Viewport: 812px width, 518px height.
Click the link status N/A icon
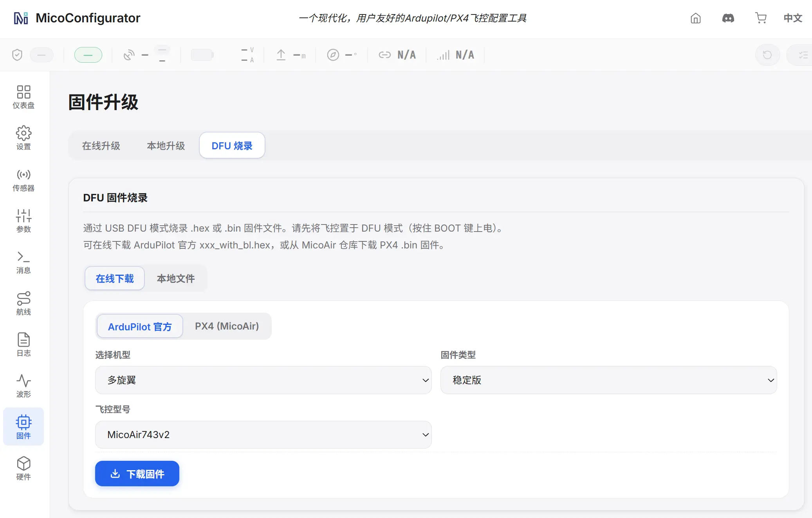(x=384, y=55)
